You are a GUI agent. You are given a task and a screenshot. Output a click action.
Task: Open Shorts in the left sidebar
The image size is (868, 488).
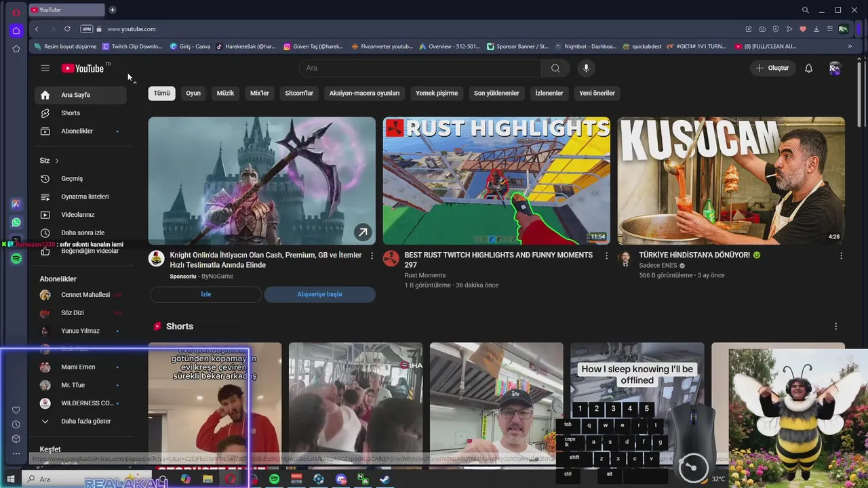(x=81, y=113)
